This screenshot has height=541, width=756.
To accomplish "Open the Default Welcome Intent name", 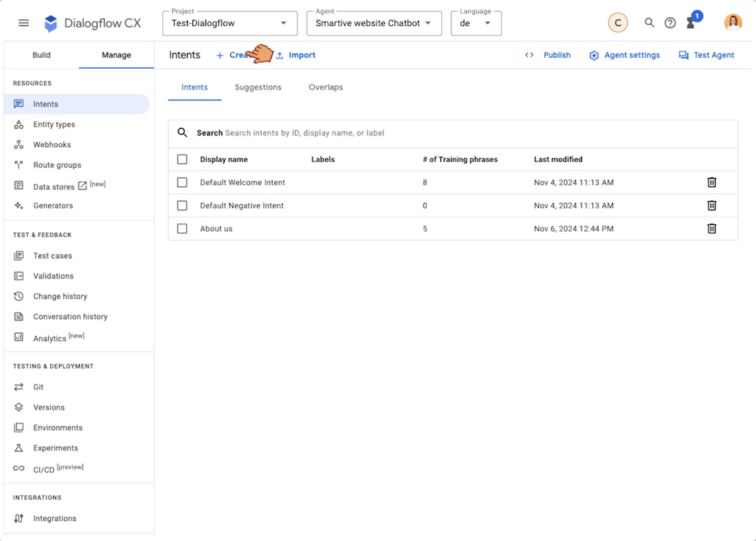I will pyautogui.click(x=243, y=182).
